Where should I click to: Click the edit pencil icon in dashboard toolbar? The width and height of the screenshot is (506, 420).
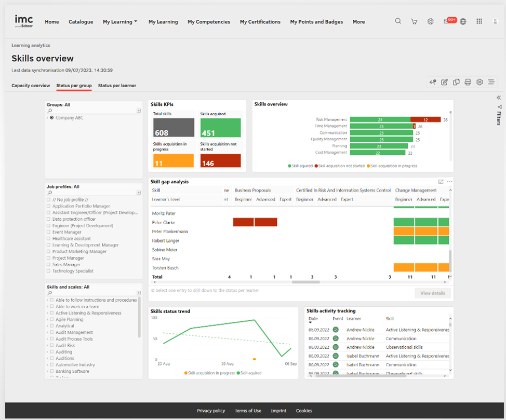pos(444,82)
